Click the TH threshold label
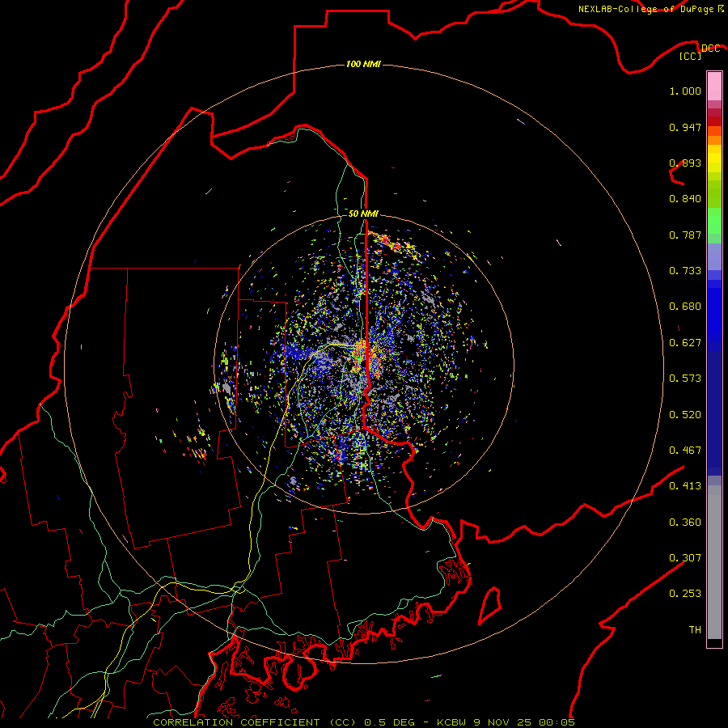This screenshot has width=728, height=728. click(x=695, y=630)
